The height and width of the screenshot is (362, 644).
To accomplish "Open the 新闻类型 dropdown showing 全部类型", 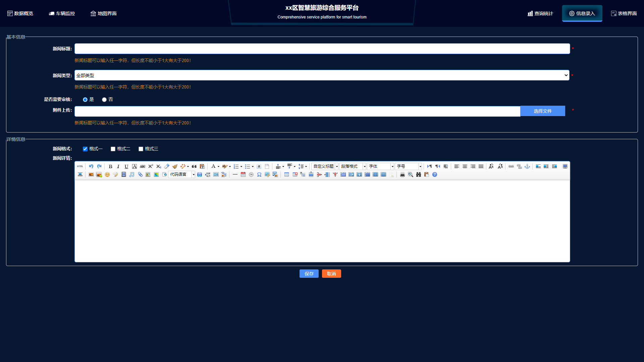I will (x=322, y=75).
